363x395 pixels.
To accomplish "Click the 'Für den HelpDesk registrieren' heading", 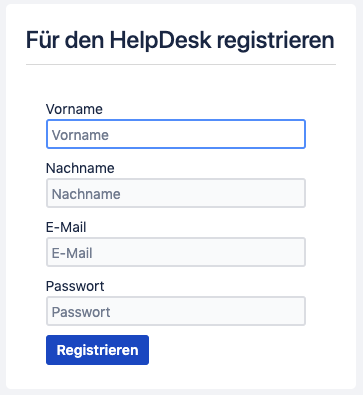I will click(180, 40).
